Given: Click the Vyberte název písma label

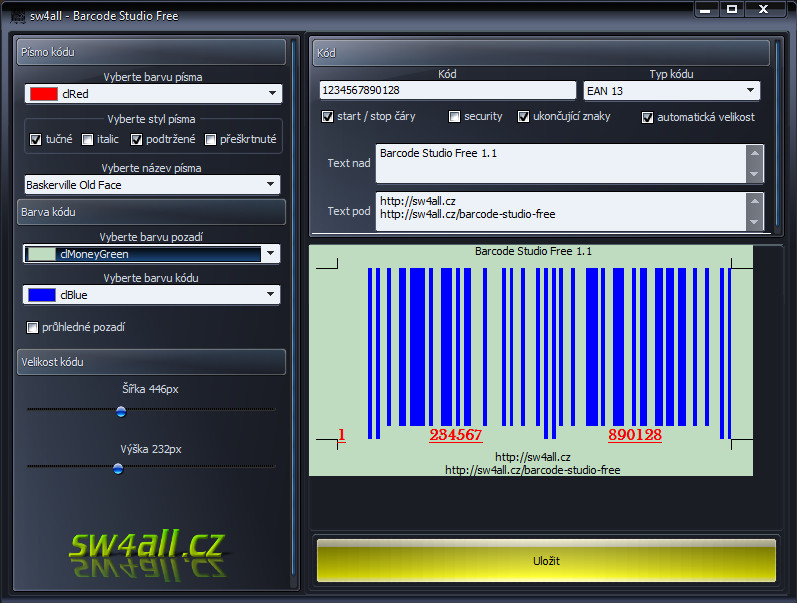Looking at the screenshot, I should [x=151, y=168].
